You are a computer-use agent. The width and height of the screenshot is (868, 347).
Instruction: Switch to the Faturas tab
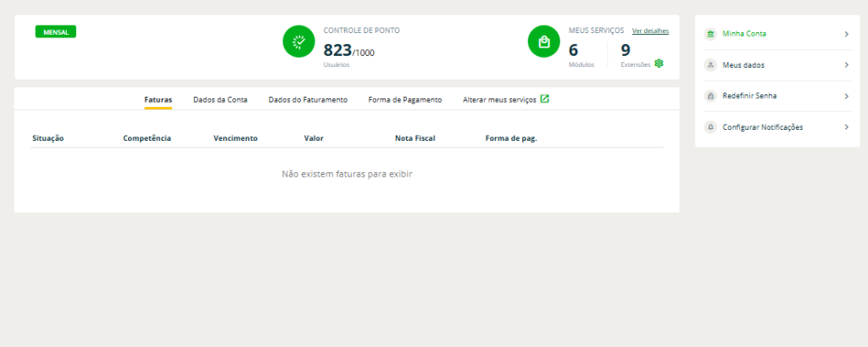158,99
